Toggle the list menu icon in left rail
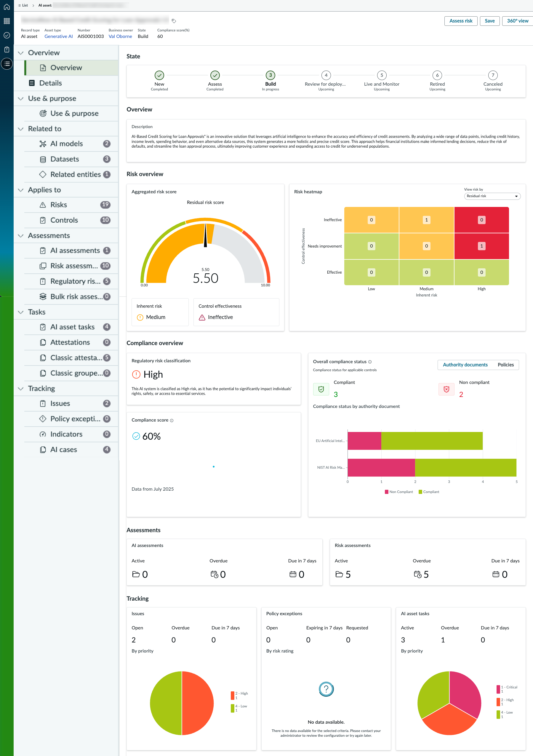 pyautogui.click(x=7, y=63)
